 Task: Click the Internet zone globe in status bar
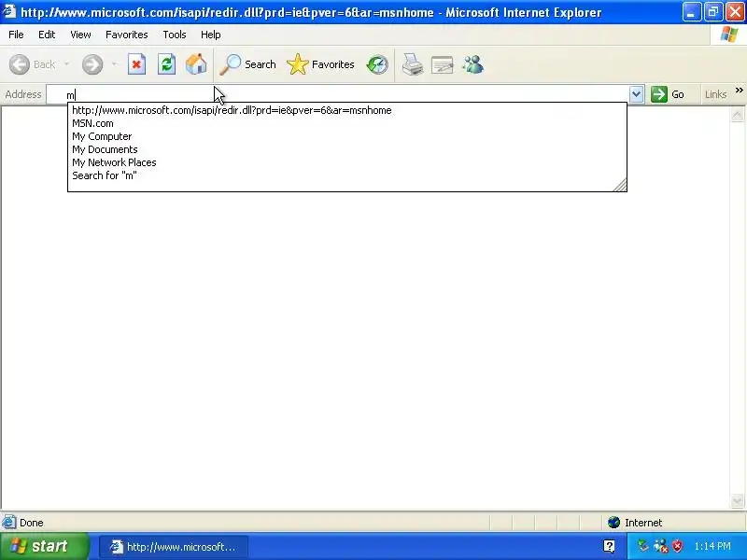click(x=614, y=523)
